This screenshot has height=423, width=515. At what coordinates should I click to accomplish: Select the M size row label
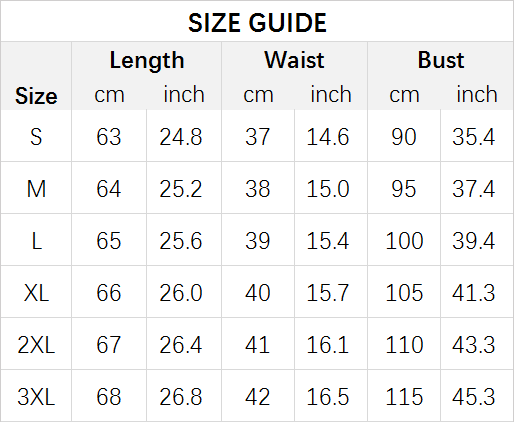[36, 189]
